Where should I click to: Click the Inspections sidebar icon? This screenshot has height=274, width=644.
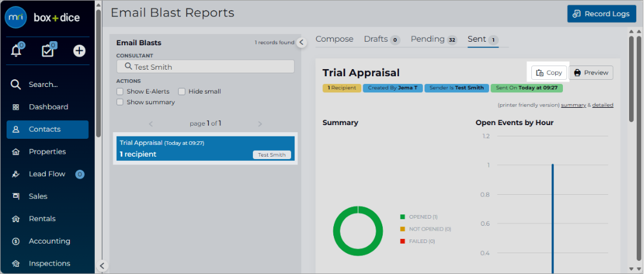16,264
